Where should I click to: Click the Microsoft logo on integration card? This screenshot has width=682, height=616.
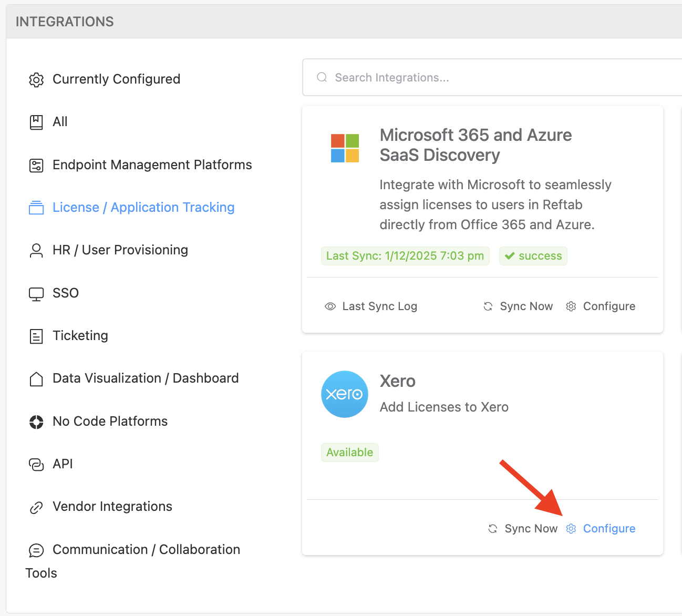[x=345, y=148]
